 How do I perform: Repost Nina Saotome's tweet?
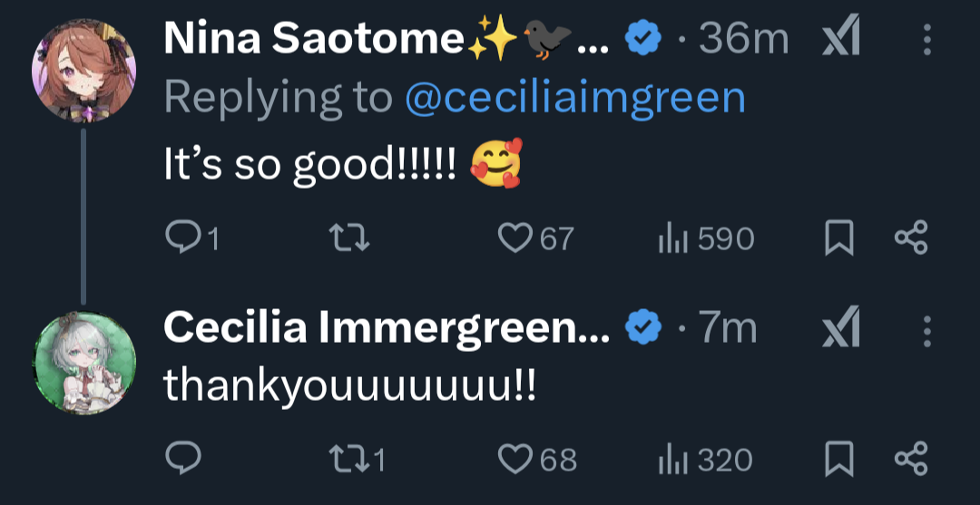click(x=349, y=238)
